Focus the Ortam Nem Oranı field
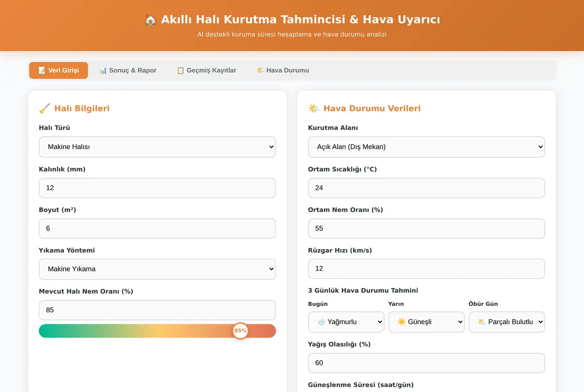The width and height of the screenshot is (584, 392). click(x=426, y=229)
